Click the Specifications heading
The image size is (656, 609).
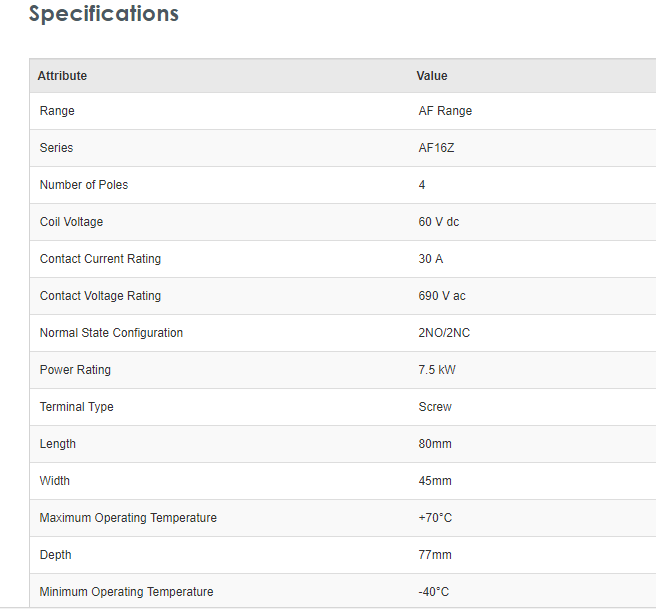coord(104,14)
